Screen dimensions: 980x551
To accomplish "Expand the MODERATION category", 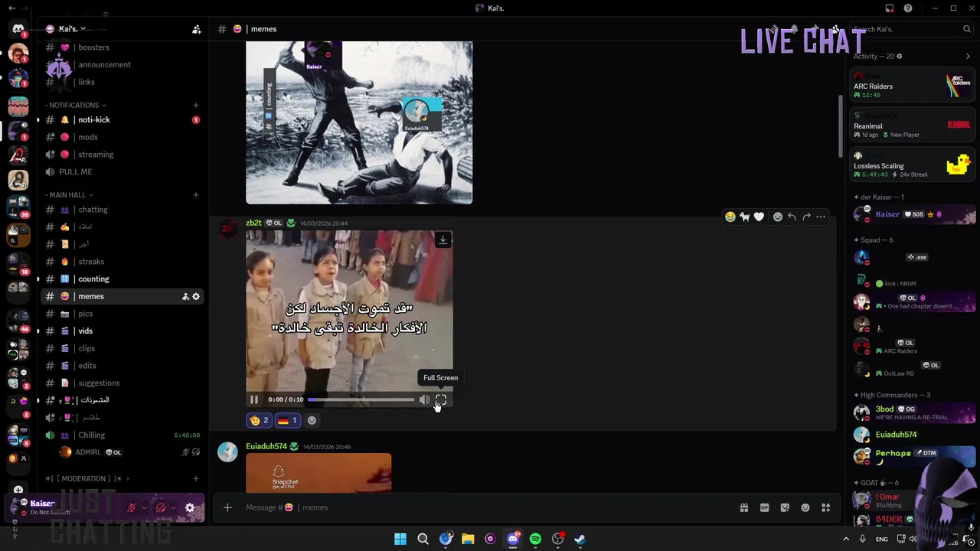I will [89, 479].
